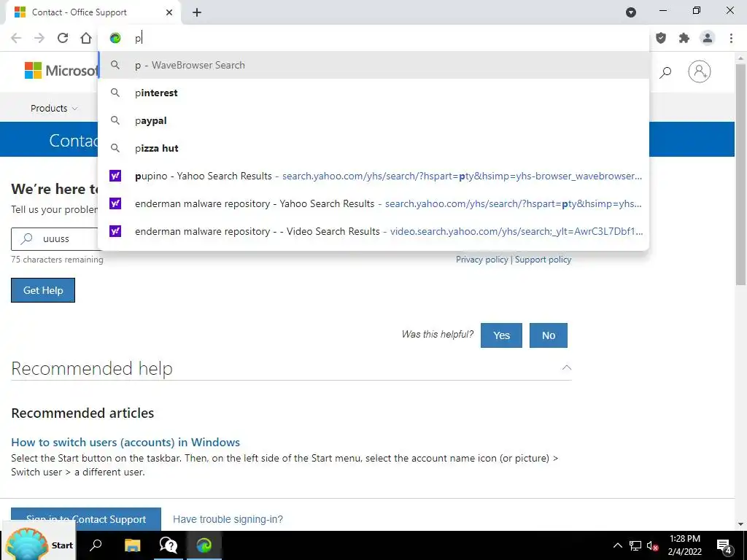
Task: Collapse the Recommended help section chevron
Action: [566, 367]
